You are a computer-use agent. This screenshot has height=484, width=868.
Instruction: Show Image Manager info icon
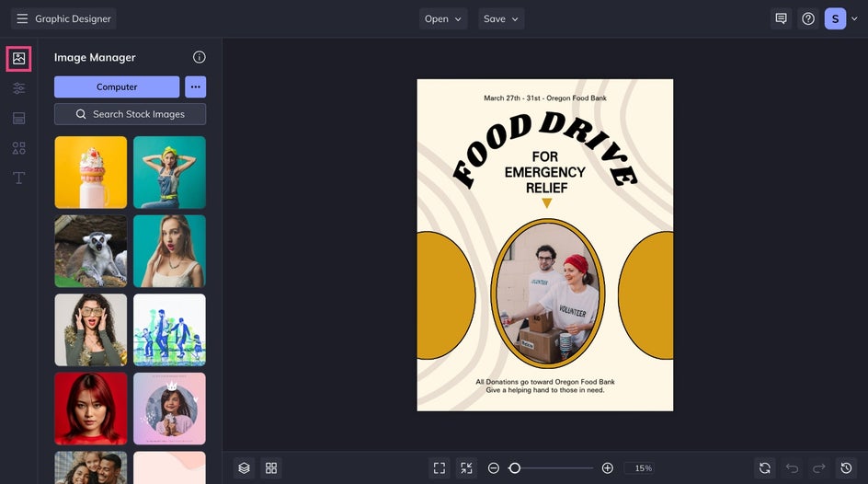click(200, 57)
